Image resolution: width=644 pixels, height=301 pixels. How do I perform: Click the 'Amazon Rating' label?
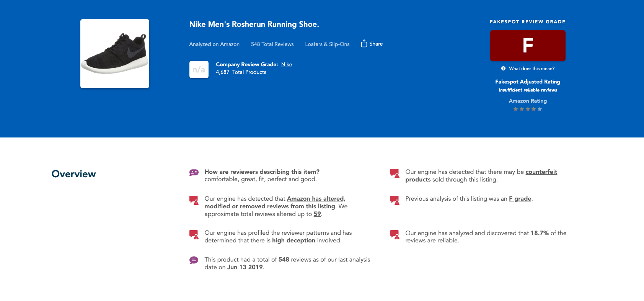(528, 101)
